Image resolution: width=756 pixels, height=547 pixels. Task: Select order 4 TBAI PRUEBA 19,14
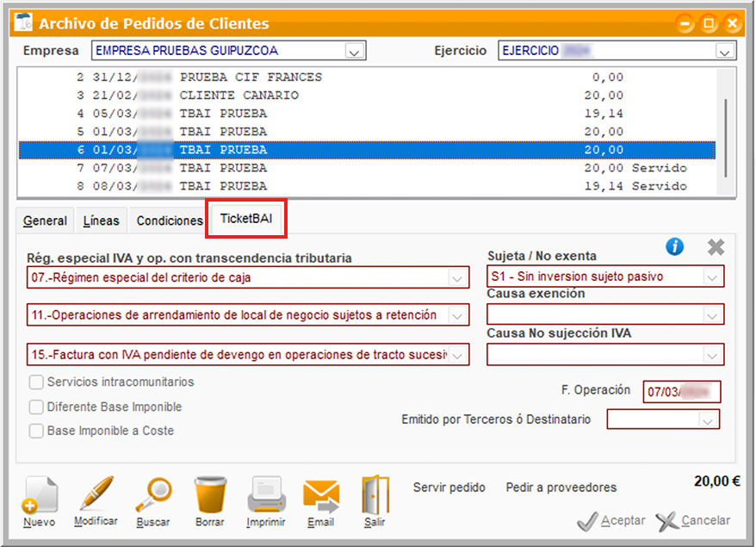(x=367, y=114)
